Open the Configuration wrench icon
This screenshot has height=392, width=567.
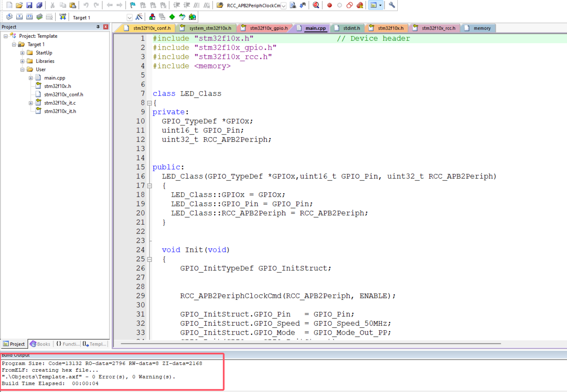(x=392, y=5)
